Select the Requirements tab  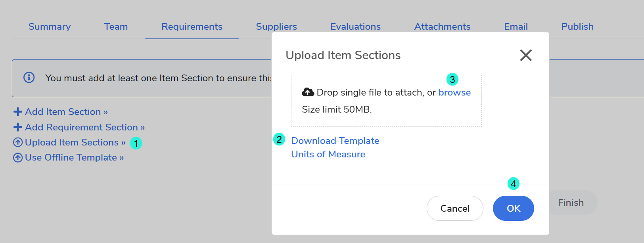(192, 27)
